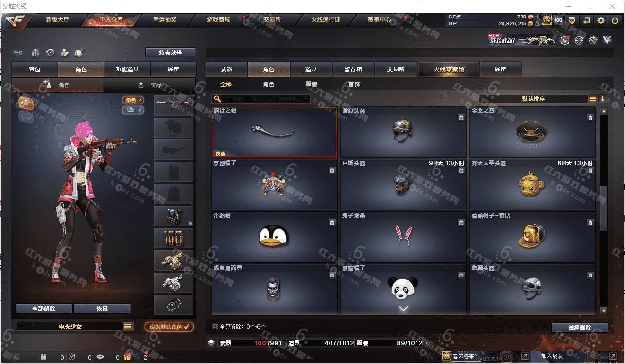Open the settings gear icon
The image size is (625, 364).
(x=601, y=20)
